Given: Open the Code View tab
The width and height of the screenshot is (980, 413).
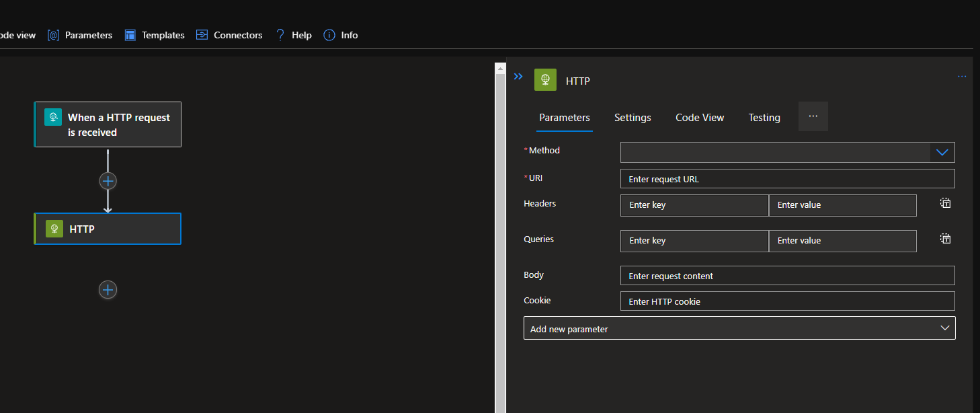Looking at the screenshot, I should (699, 117).
